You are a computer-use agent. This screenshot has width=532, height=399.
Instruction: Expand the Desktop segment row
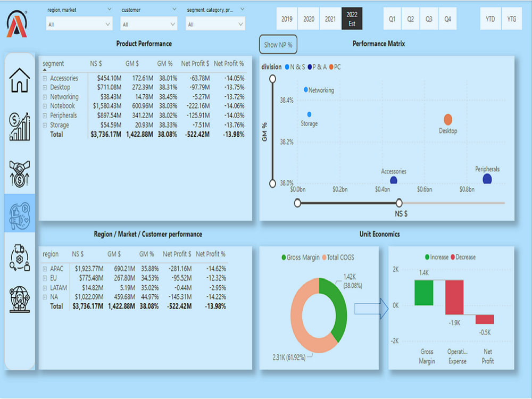coord(45,88)
